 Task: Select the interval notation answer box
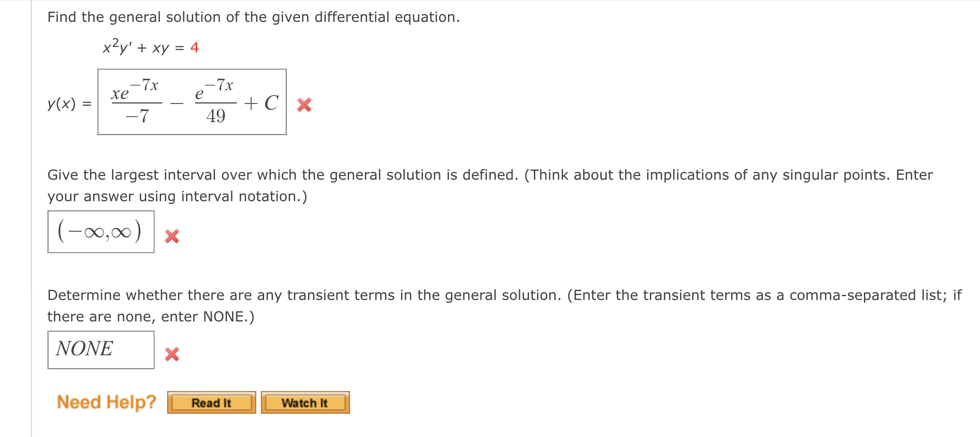tap(100, 233)
